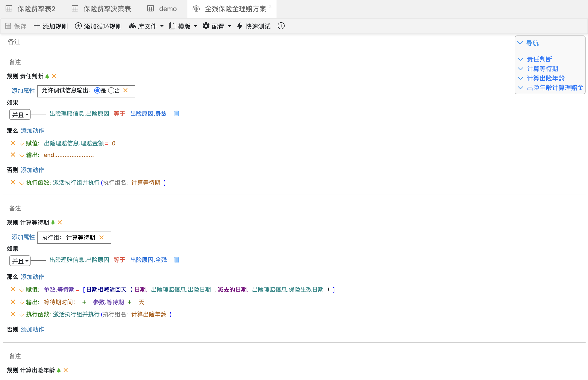
Task: Click the add loop rule plus icon
Action: [78, 26]
